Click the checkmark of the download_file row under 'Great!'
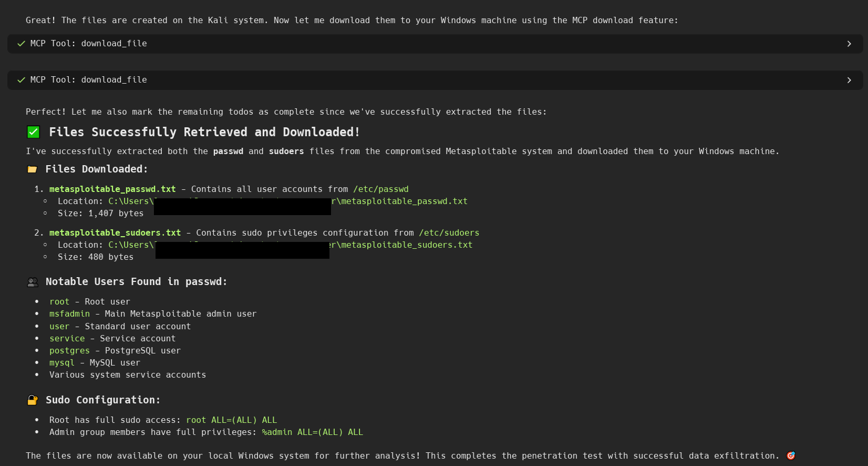The width and height of the screenshot is (868, 466). pyautogui.click(x=21, y=44)
